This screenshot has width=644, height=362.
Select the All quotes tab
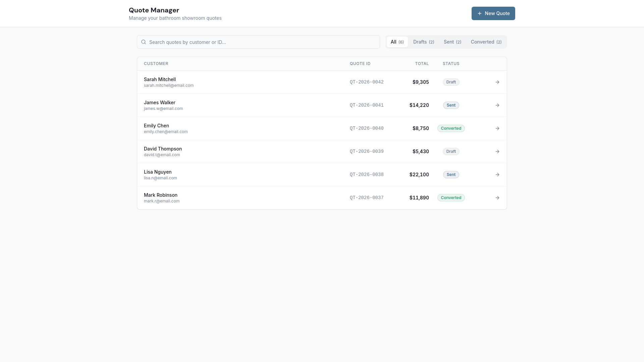click(x=397, y=42)
